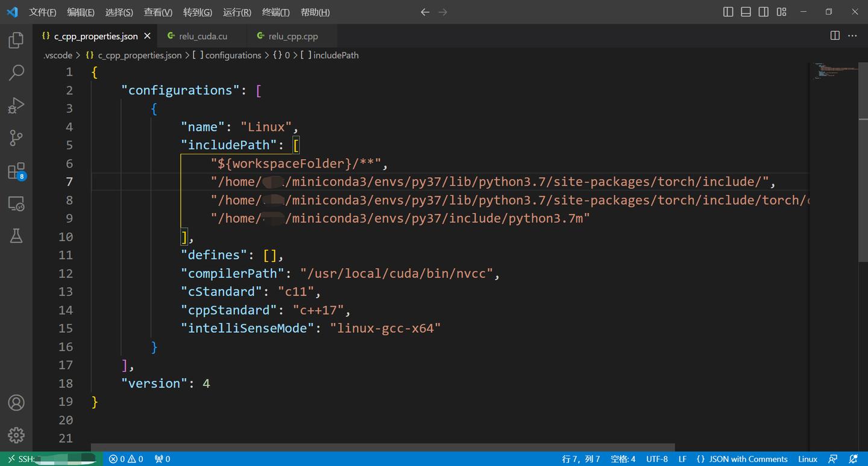Open the Extensions view showing 8 updates
This screenshot has width=868, height=466.
(x=16, y=171)
